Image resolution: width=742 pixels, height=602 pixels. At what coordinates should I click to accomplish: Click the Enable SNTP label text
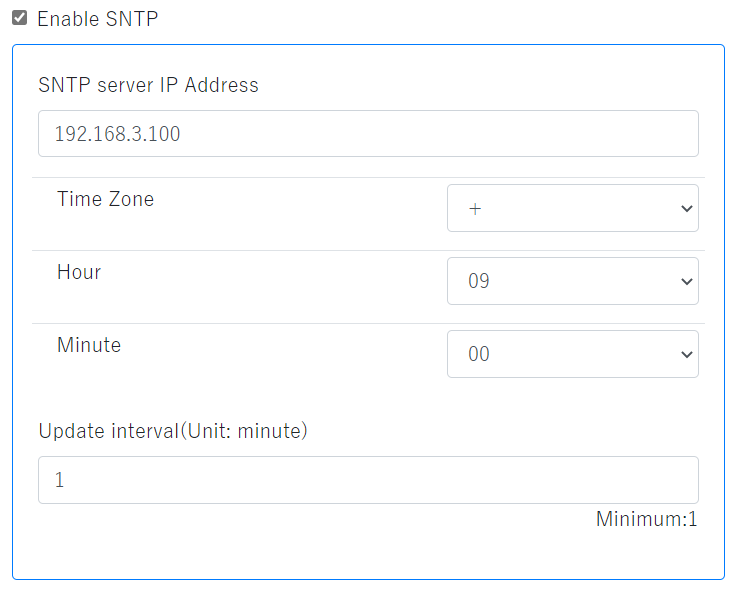click(97, 19)
